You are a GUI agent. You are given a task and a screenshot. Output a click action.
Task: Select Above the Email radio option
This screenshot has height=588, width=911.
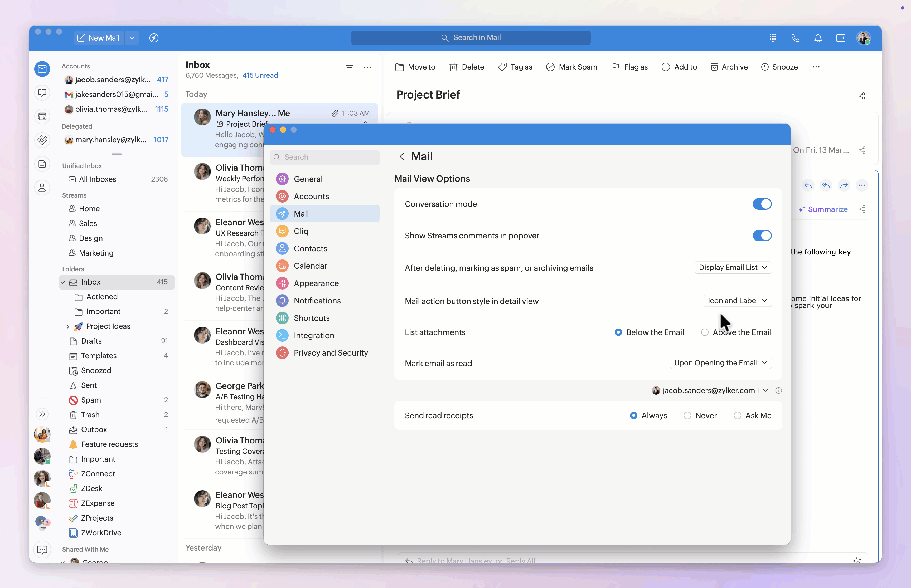click(x=705, y=332)
